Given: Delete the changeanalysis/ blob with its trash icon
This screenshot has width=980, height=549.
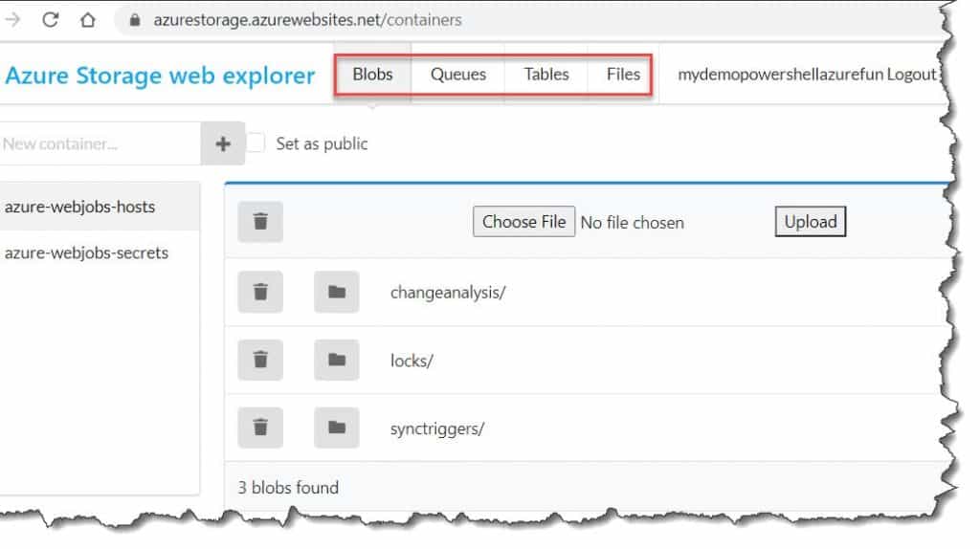Looking at the screenshot, I should click(260, 292).
